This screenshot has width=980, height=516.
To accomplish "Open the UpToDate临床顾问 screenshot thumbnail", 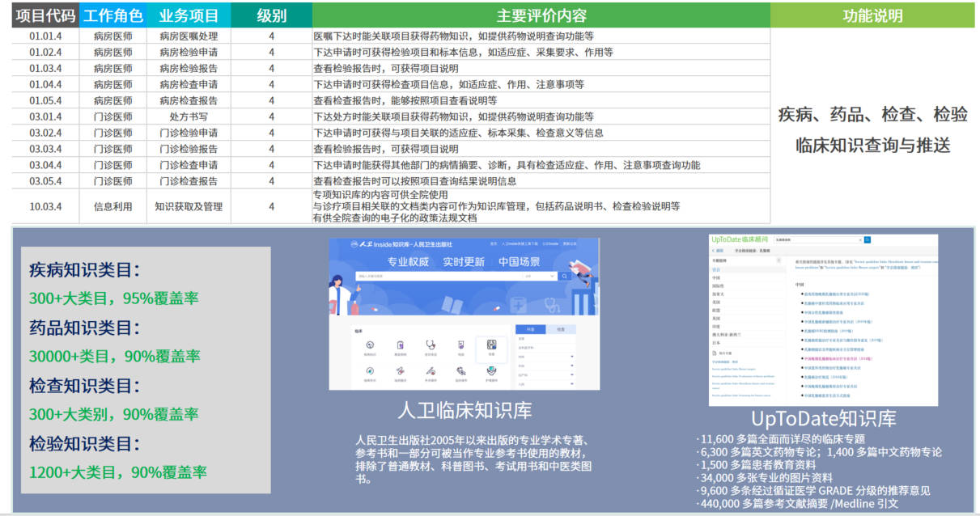I will click(823, 320).
